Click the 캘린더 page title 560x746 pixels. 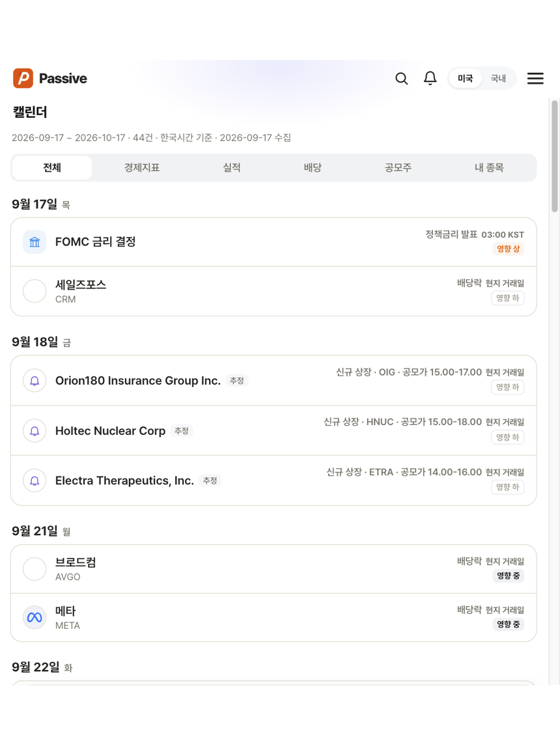[29, 112]
